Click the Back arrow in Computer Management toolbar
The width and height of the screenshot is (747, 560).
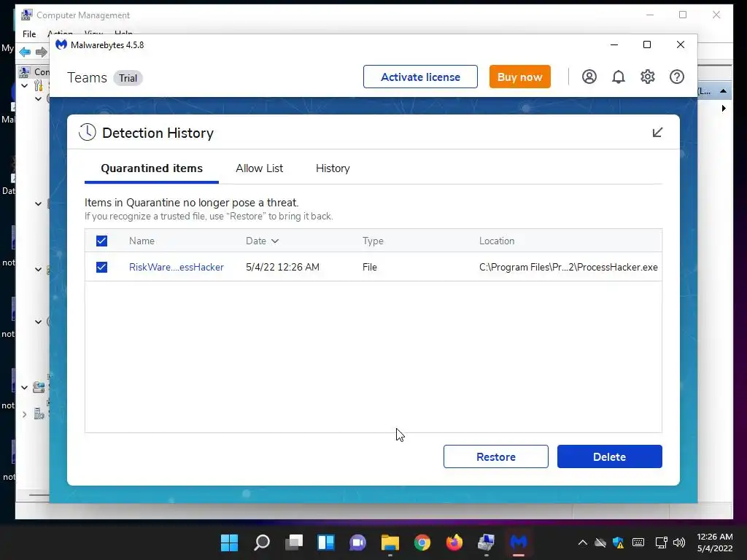click(x=25, y=52)
